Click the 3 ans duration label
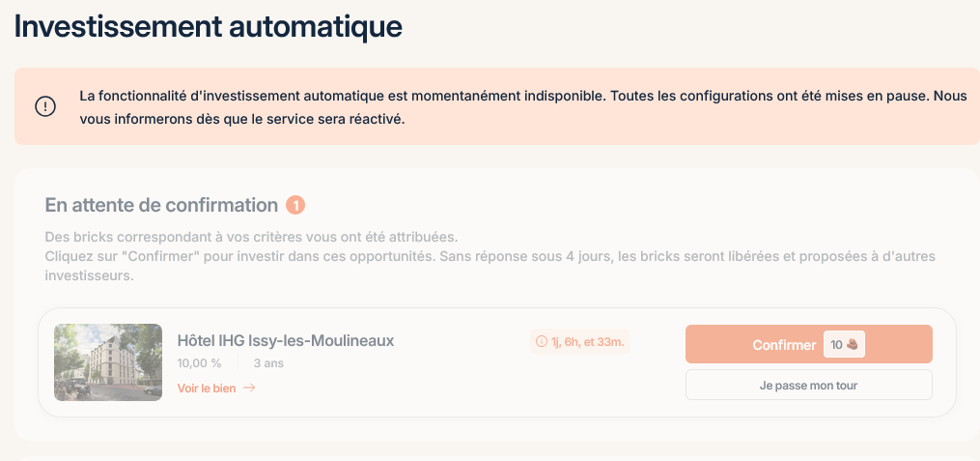Screen dimensions: 980x461 pyautogui.click(x=268, y=364)
